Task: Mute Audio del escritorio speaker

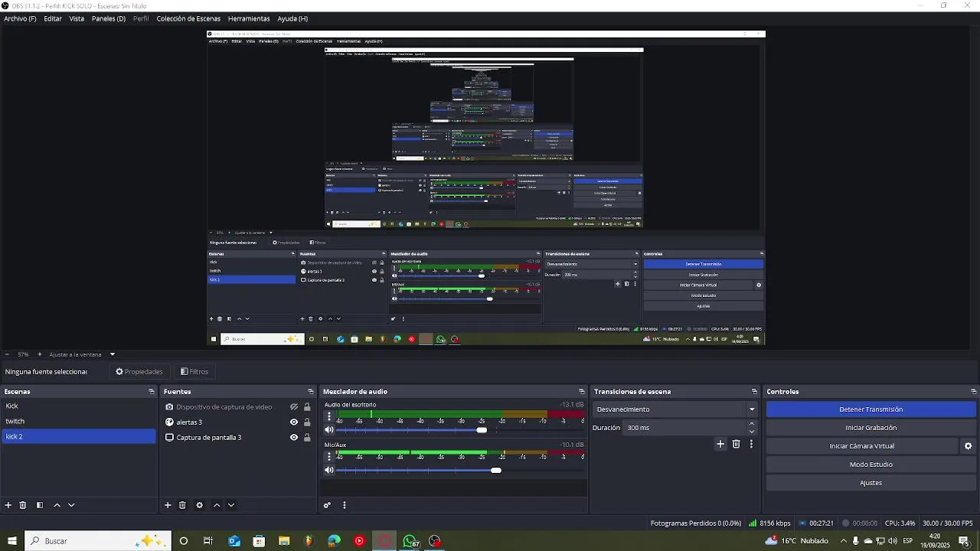Action: (329, 430)
